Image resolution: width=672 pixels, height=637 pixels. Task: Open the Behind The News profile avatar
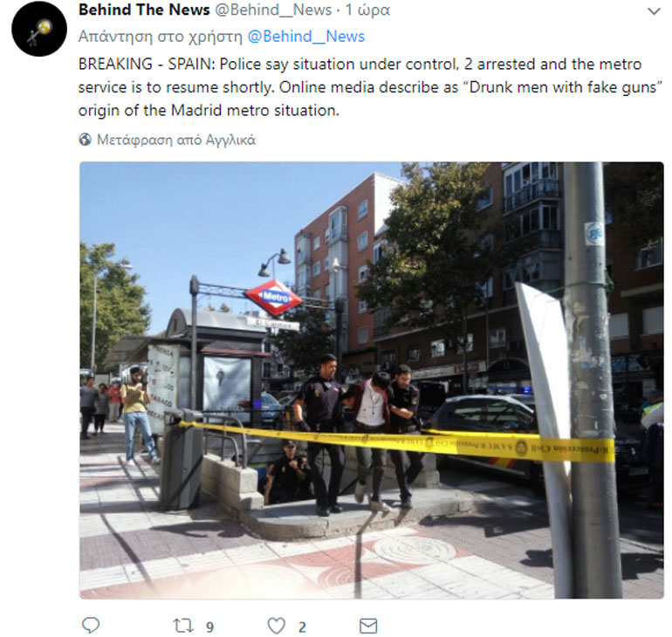click(x=39, y=29)
